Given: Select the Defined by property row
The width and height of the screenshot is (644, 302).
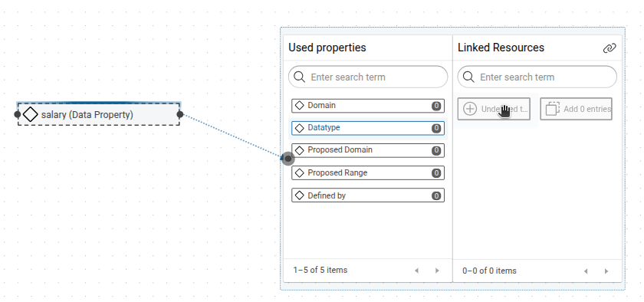Looking at the screenshot, I should coord(368,195).
